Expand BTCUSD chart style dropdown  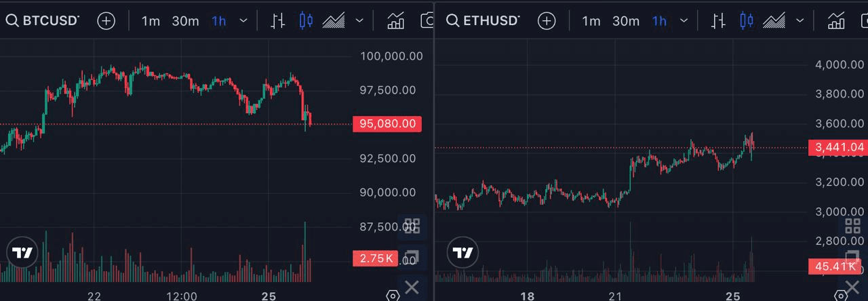[x=359, y=21]
